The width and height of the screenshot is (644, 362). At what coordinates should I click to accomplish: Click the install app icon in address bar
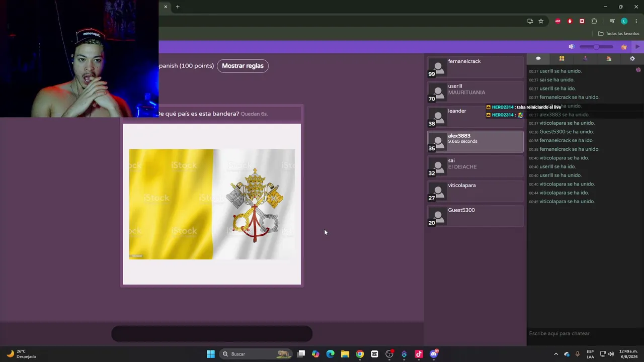[x=530, y=21]
